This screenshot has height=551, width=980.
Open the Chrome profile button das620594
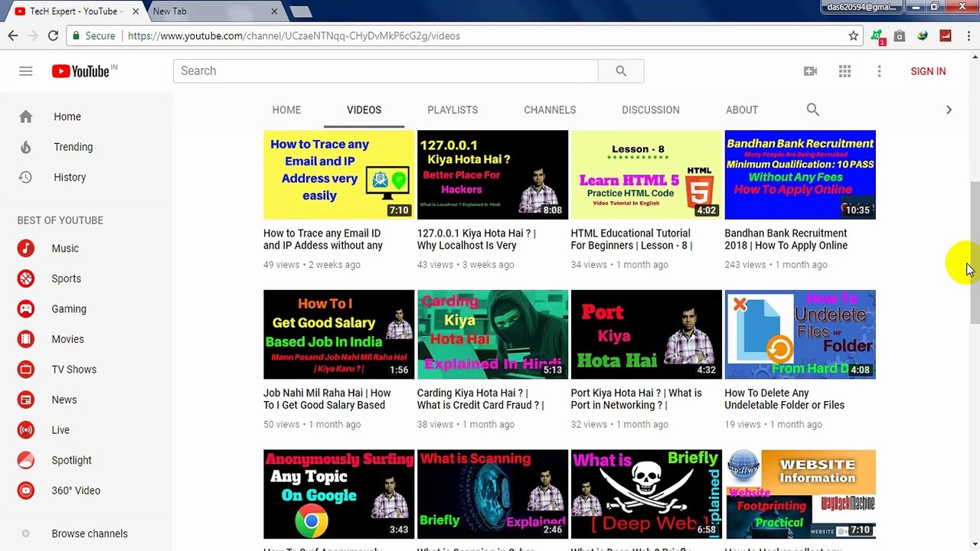861,7
